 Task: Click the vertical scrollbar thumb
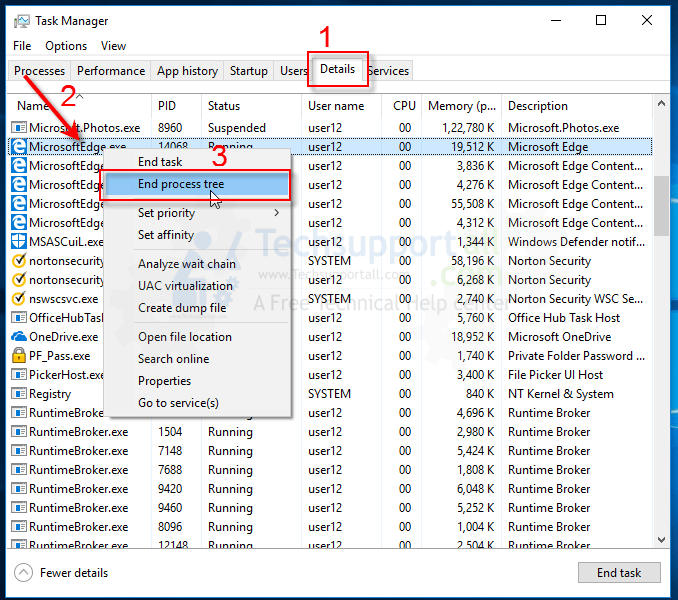(x=661, y=205)
